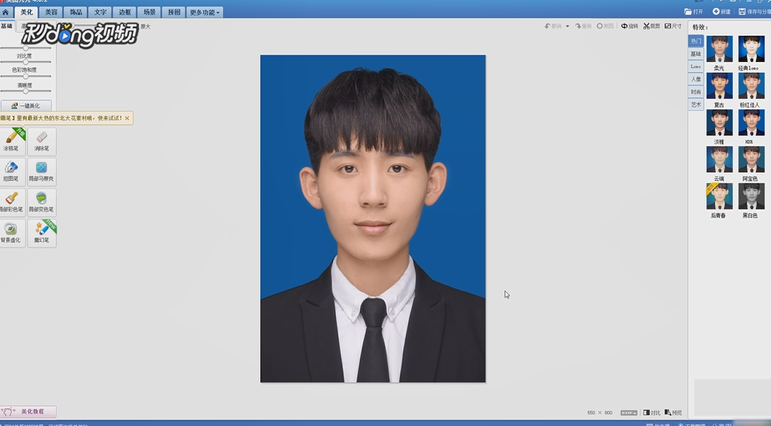Viewport: 771px width, 426px height.
Task: Select the 局部变色笔 recolor tool
Action: tap(42, 202)
